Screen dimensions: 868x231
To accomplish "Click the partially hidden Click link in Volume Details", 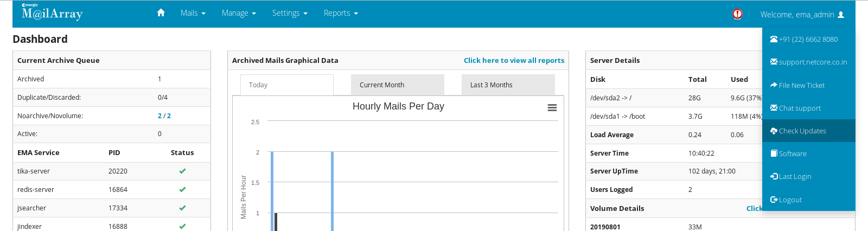I will (754, 208).
